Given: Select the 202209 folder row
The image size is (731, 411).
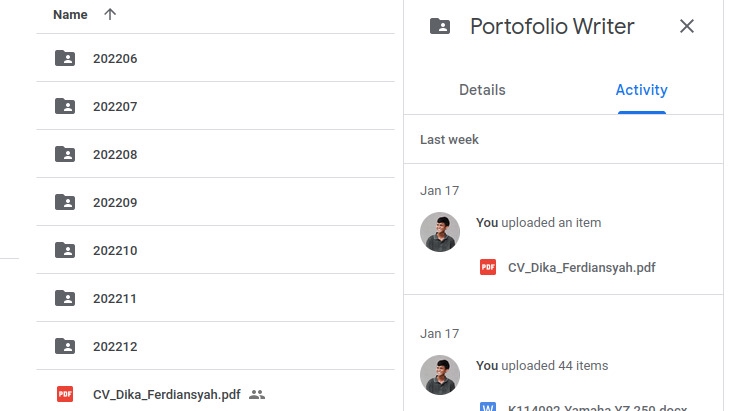Looking at the screenshot, I should (215, 202).
